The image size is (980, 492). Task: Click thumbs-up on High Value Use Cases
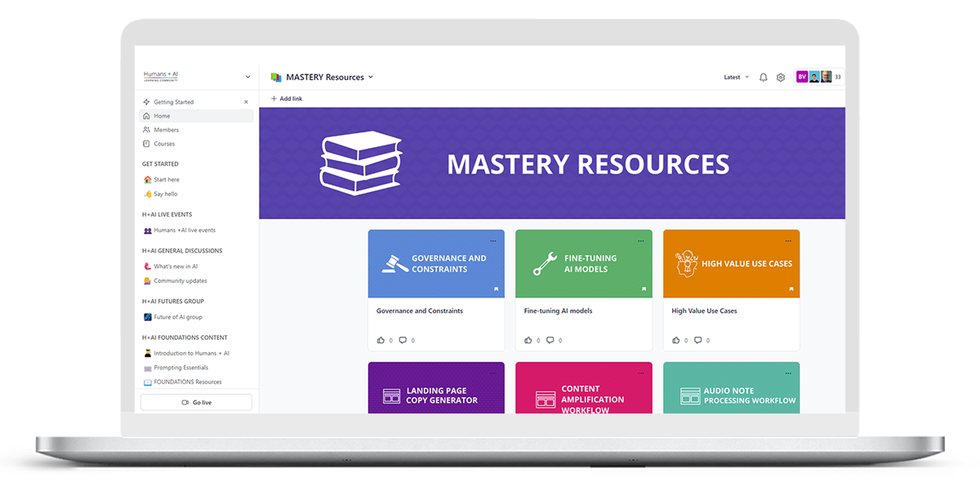coord(675,340)
